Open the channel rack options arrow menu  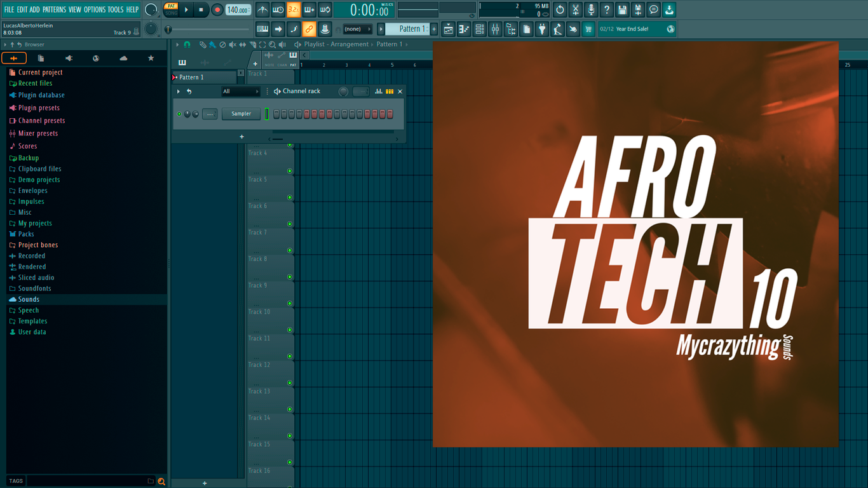pos(179,91)
